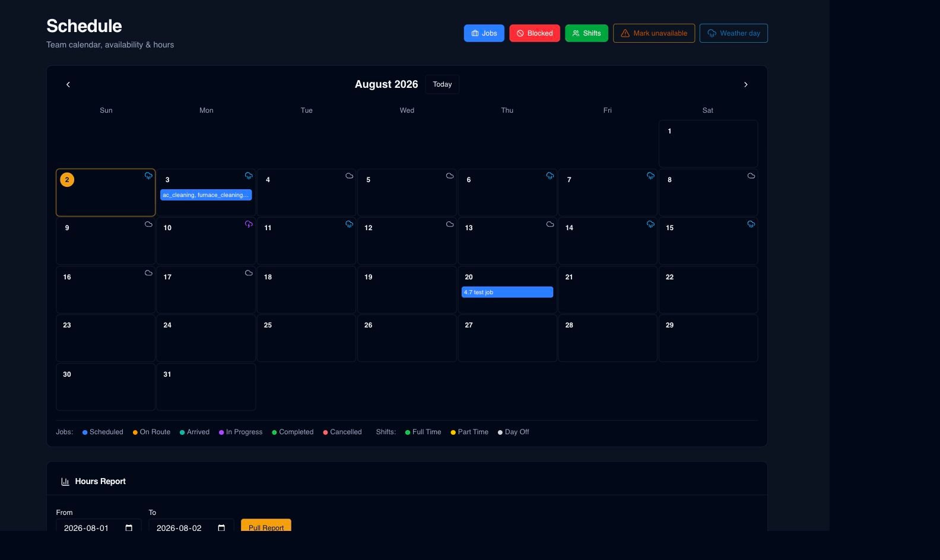Select August 31 day cell
The height and width of the screenshot is (560, 940).
pos(206,387)
